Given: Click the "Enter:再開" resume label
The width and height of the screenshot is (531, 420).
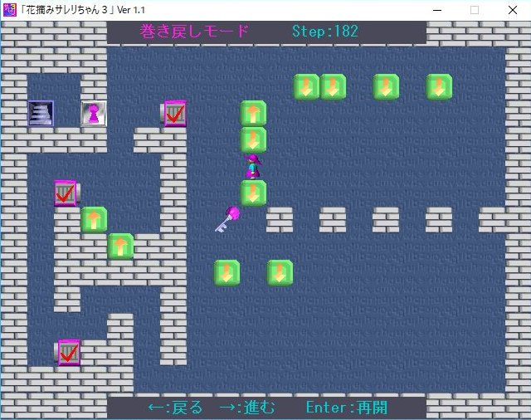Looking at the screenshot, I should click(346, 408).
